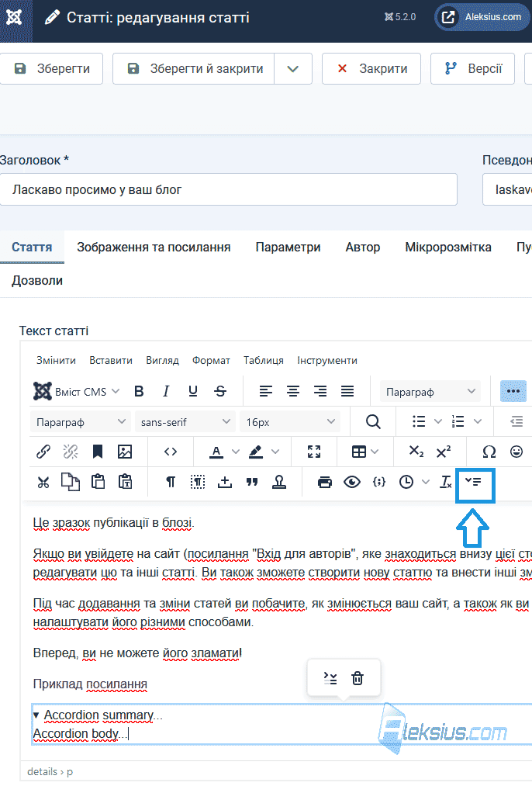Image resolution: width=532 pixels, height=786 pixels.
Task: Insert image into article
Action: (x=125, y=452)
